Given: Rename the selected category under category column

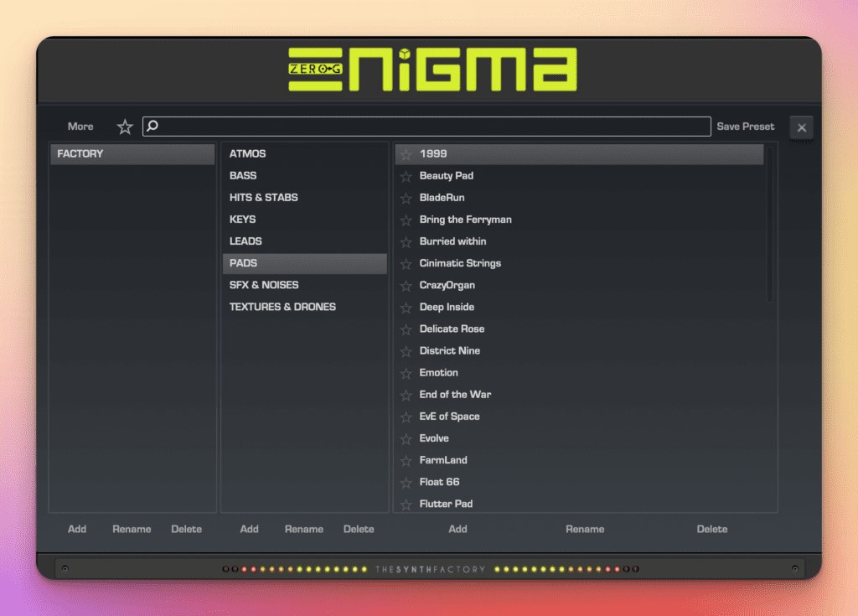Looking at the screenshot, I should coord(304,530).
